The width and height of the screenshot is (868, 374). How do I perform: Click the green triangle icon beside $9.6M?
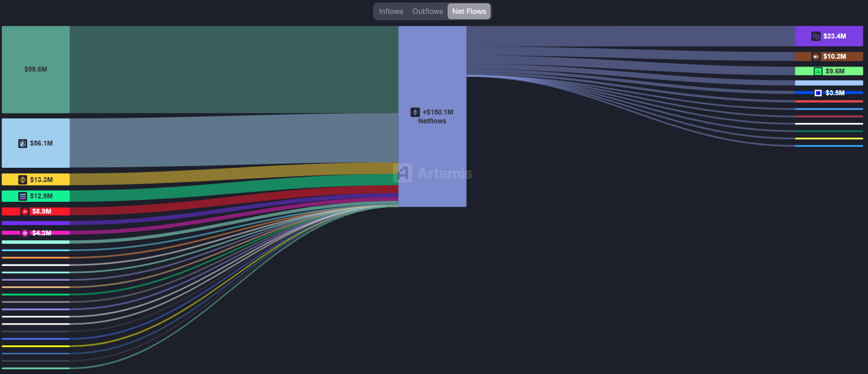click(818, 72)
